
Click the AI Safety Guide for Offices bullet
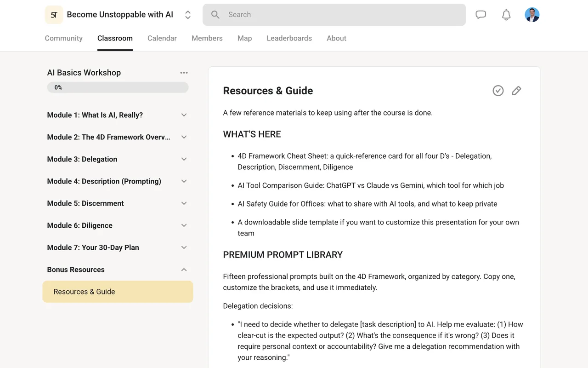click(367, 204)
